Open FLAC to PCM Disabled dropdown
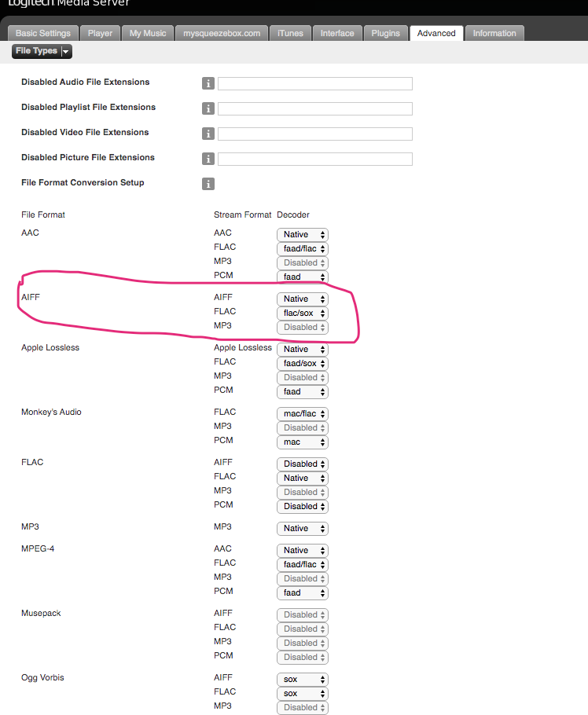This screenshot has height=715, width=588. pos(303,506)
